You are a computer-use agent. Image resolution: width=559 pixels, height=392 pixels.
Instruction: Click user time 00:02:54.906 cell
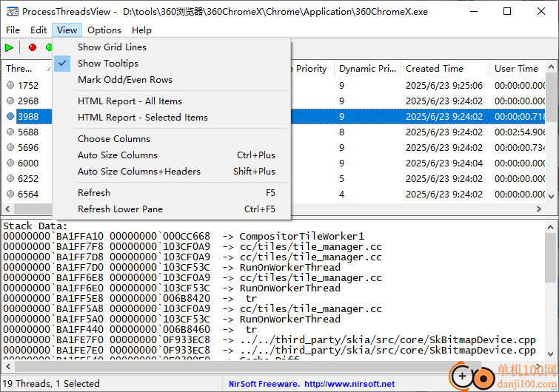[x=520, y=132]
